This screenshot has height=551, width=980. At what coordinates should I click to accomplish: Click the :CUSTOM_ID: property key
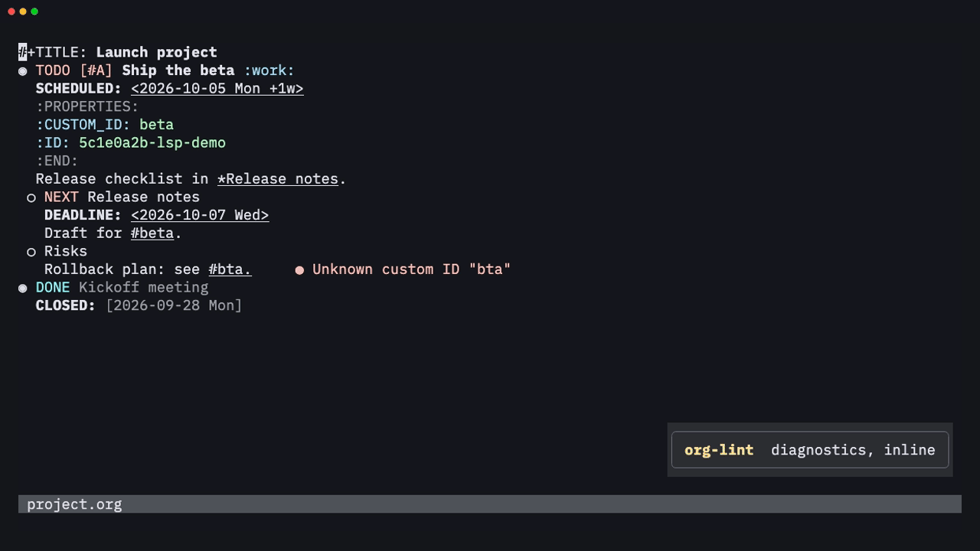[83, 125]
